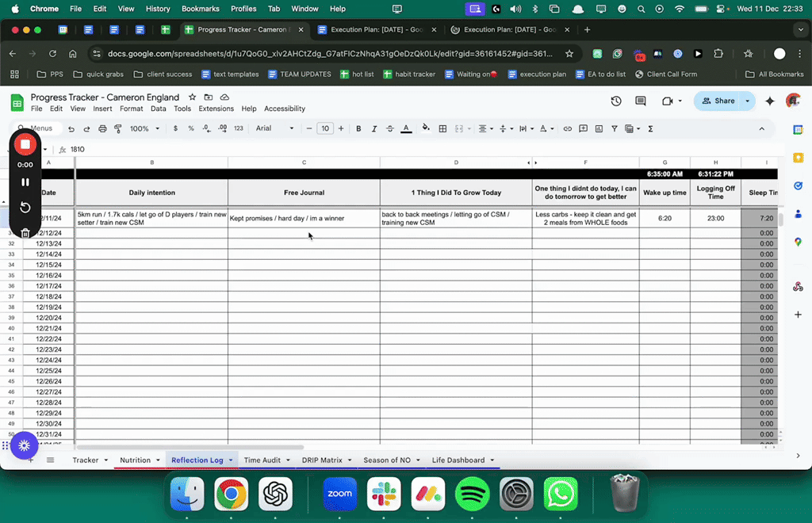Open vertical align dropdown
The height and width of the screenshot is (523, 812).
(x=505, y=129)
